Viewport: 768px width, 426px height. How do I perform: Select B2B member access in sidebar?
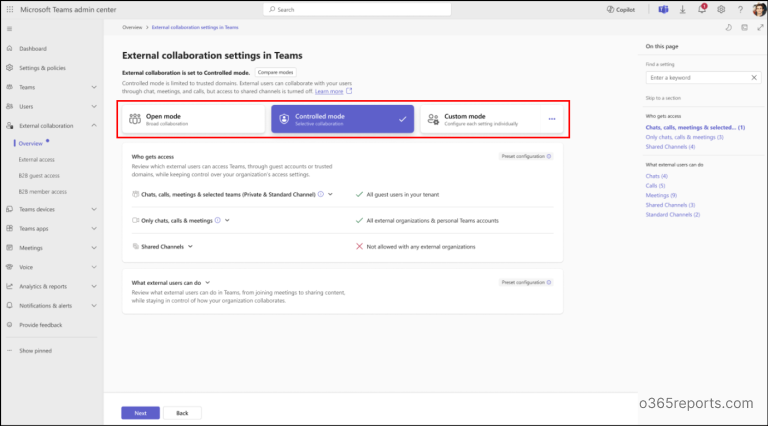click(43, 192)
